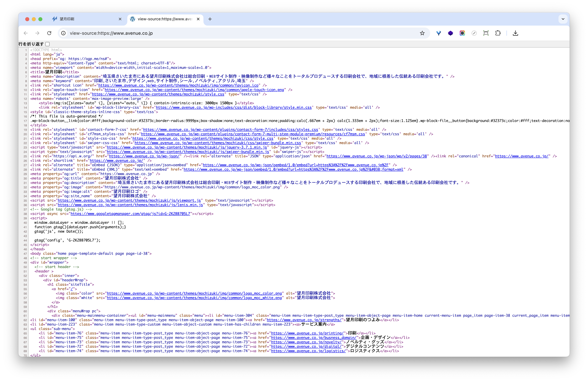Open the Extensions puzzle piece menu
This screenshot has height=381, width=588.
pyautogui.click(x=498, y=33)
